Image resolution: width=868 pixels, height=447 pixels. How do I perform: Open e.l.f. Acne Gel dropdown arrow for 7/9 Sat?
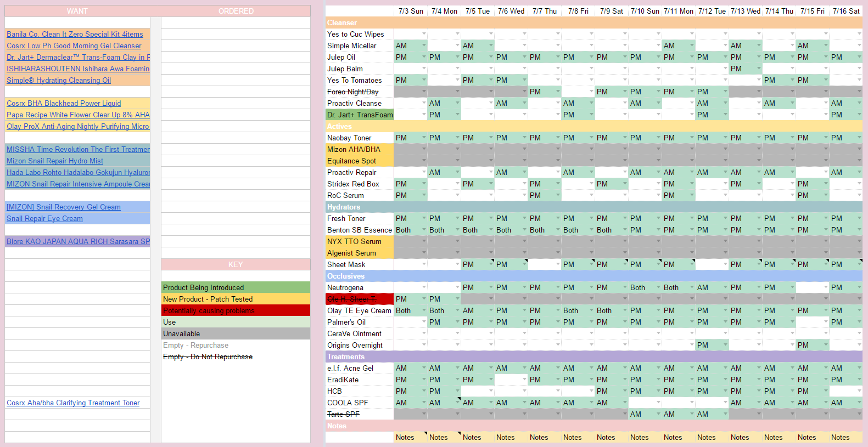pos(625,368)
